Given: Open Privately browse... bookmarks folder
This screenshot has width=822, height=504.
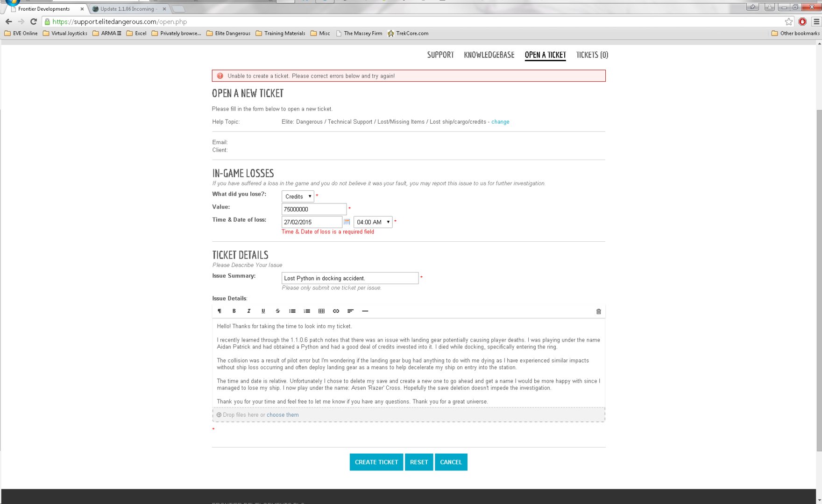Looking at the screenshot, I should coord(177,34).
